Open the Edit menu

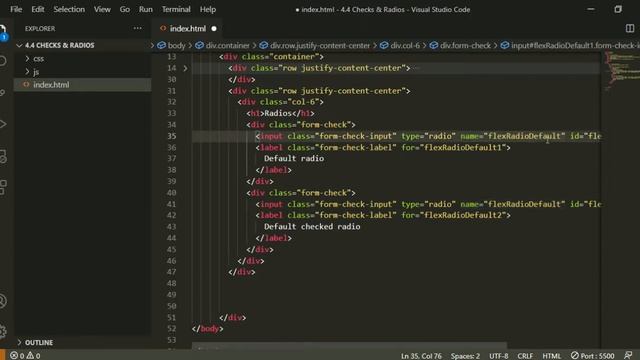click(38, 9)
